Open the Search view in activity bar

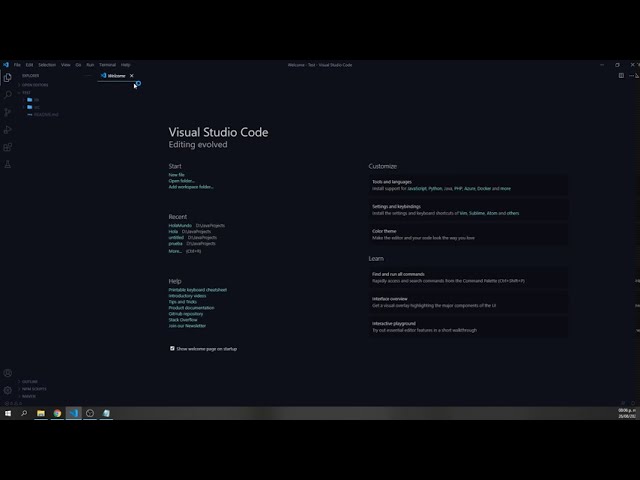point(7,95)
